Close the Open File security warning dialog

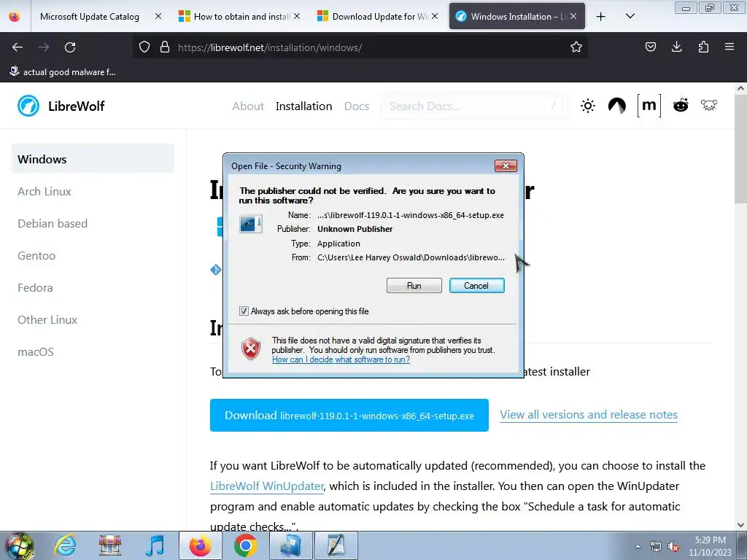(506, 166)
